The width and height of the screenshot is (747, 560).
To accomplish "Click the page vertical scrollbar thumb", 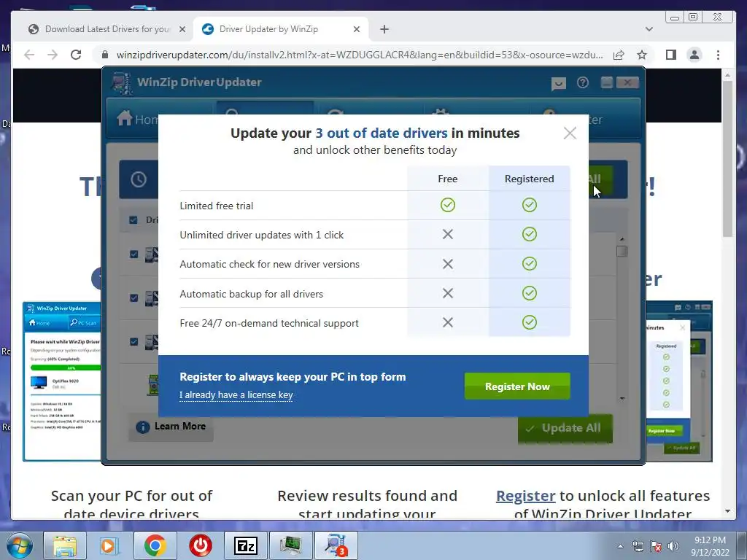I will click(x=727, y=158).
